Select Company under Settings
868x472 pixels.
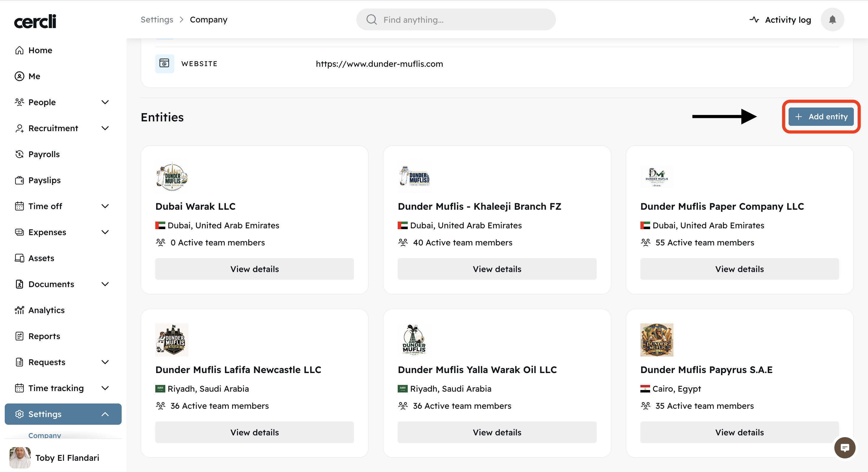pyautogui.click(x=45, y=435)
